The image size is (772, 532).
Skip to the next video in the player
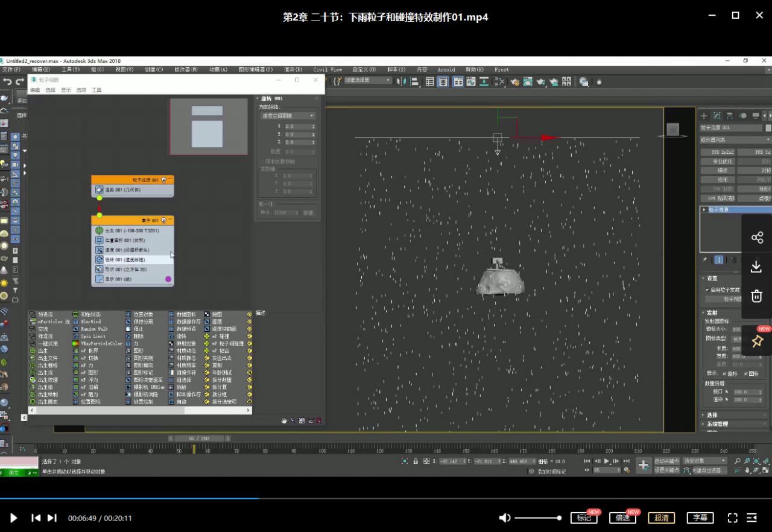click(52, 518)
